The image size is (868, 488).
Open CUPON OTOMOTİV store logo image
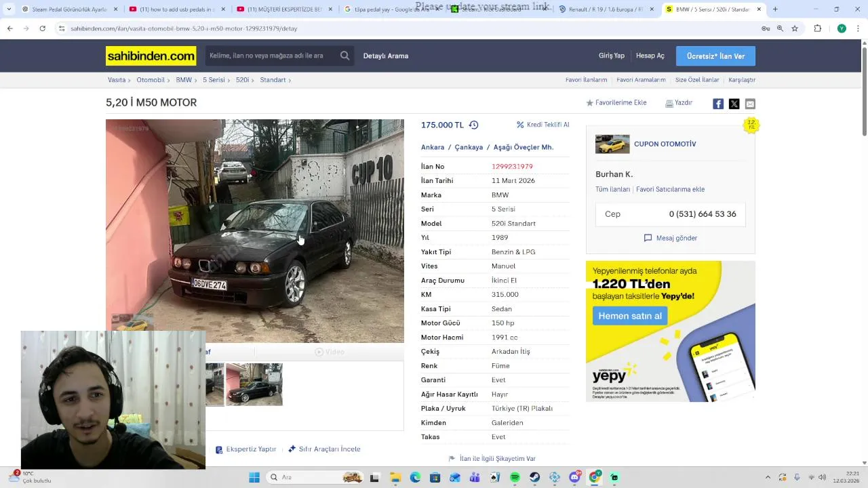pyautogui.click(x=612, y=144)
